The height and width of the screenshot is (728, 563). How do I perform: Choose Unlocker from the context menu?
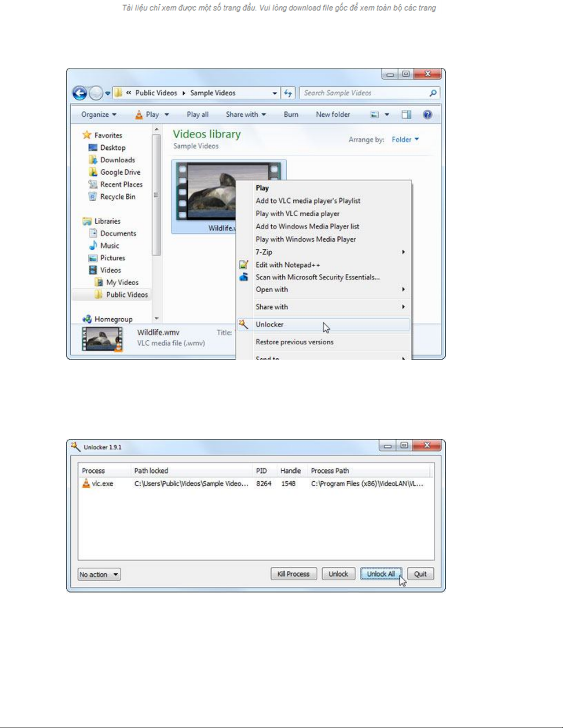270,325
